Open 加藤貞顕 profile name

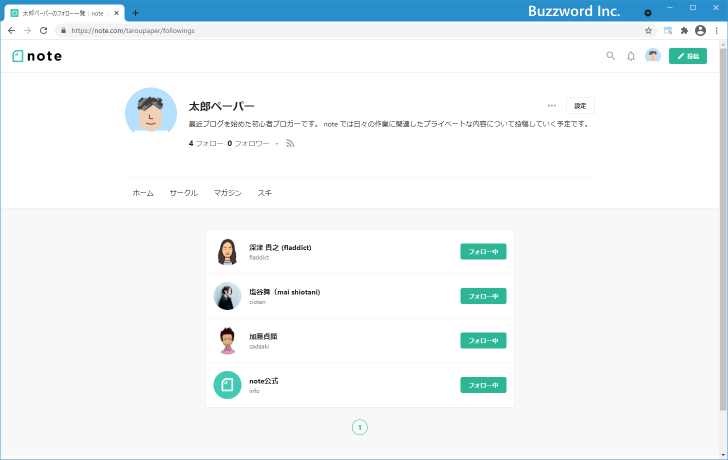tap(263, 337)
